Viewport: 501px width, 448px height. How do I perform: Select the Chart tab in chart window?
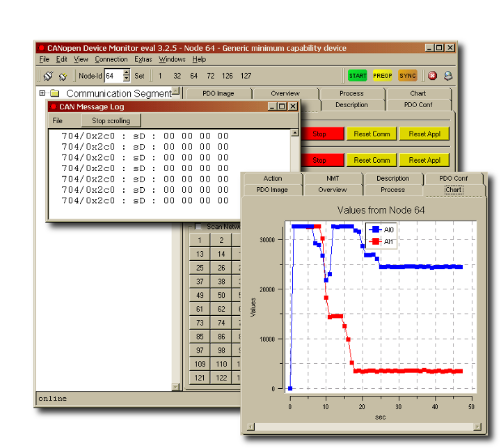pyautogui.click(x=454, y=190)
